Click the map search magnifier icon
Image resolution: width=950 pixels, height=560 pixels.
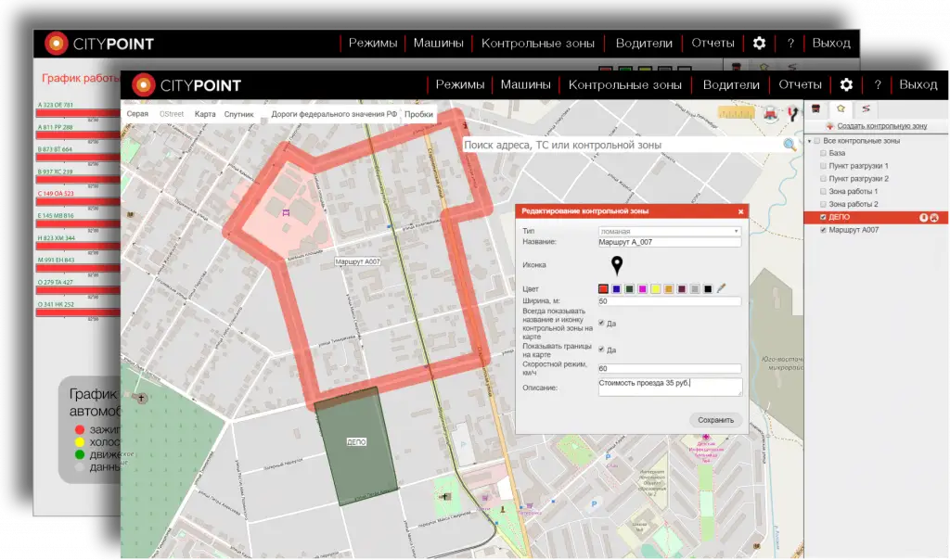(790, 146)
